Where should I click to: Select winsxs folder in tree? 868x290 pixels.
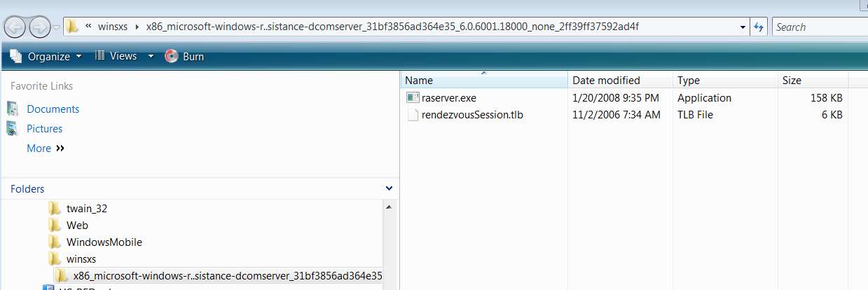tap(81, 259)
